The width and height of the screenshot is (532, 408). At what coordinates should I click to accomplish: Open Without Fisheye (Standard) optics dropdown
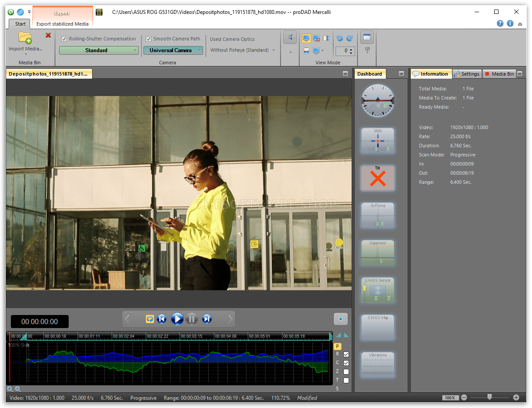click(x=243, y=50)
